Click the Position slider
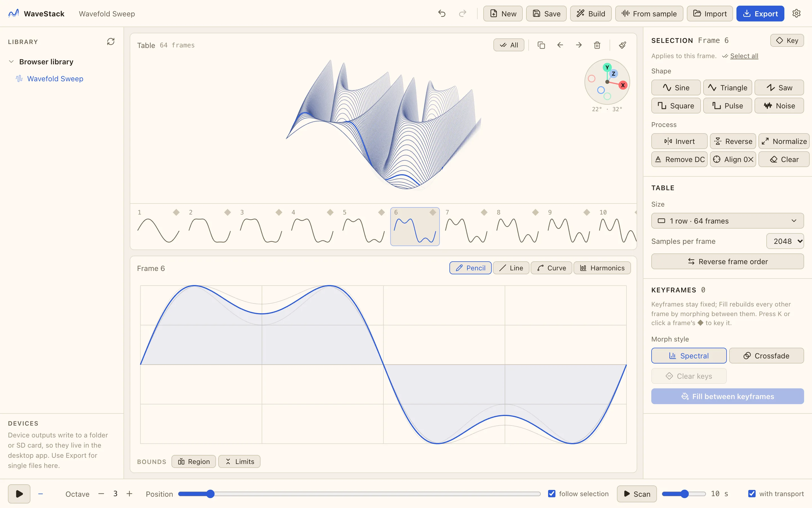The image size is (812, 508). click(x=359, y=494)
